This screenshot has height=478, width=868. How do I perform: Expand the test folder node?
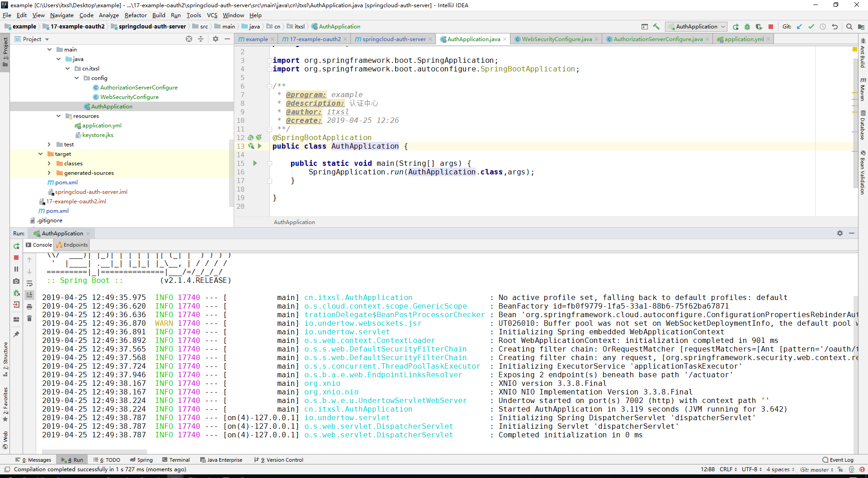coord(49,145)
